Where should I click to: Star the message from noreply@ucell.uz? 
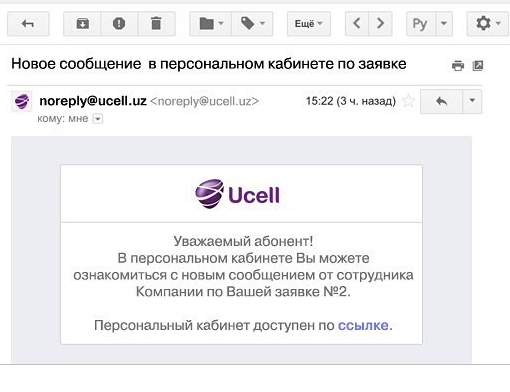(408, 101)
